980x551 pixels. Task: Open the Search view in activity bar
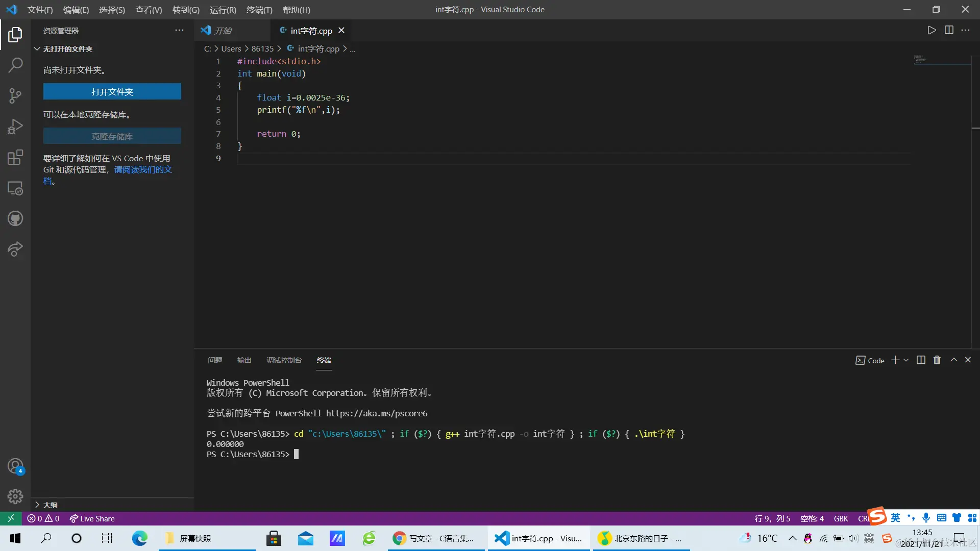click(x=15, y=65)
